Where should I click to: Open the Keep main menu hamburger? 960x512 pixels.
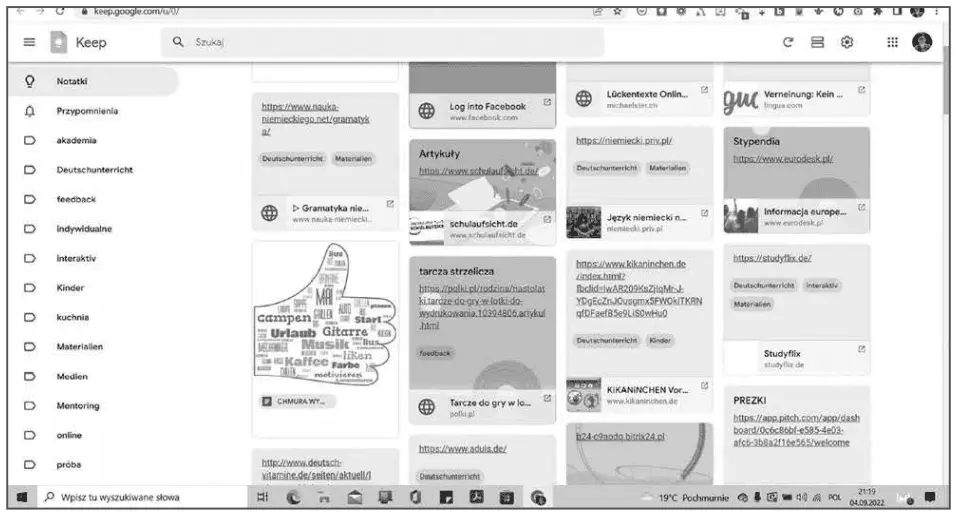click(x=29, y=42)
